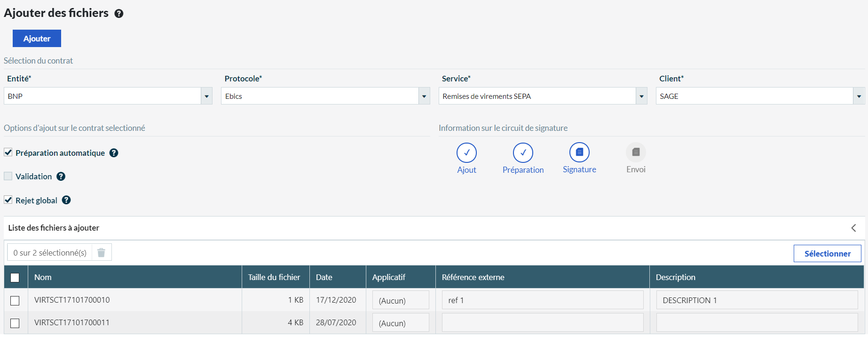Select the Préparation step checkmark icon

(x=523, y=152)
